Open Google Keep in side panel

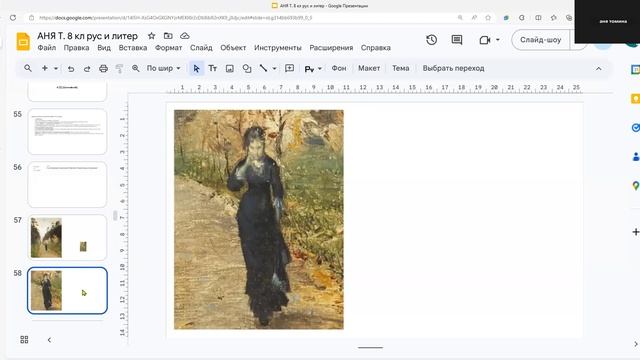point(636,98)
